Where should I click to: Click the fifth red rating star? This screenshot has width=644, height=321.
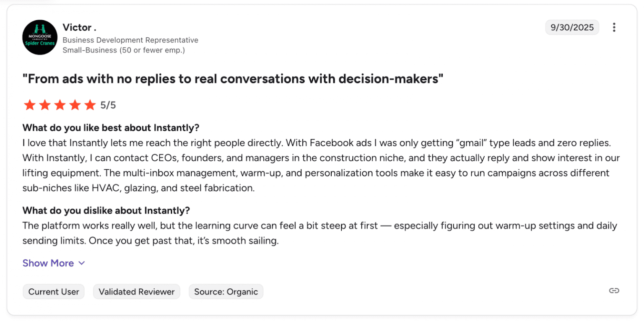point(90,105)
